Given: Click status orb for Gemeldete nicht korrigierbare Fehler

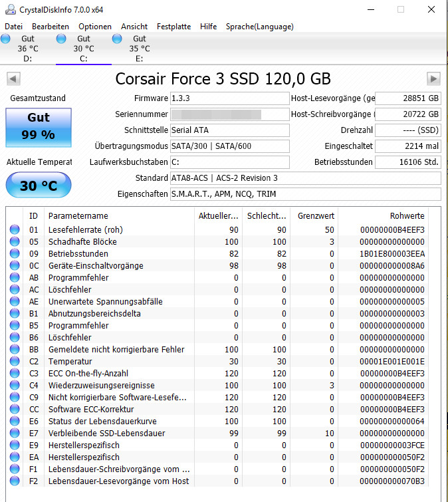Looking at the screenshot, I should pyautogui.click(x=15, y=349).
